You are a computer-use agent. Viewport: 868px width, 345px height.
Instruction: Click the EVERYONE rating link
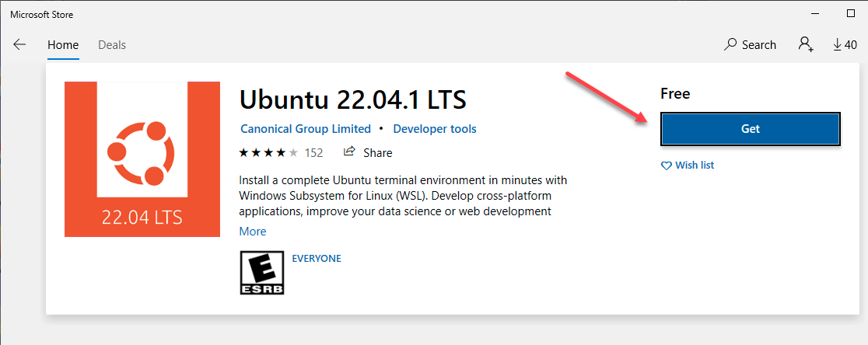click(x=316, y=259)
